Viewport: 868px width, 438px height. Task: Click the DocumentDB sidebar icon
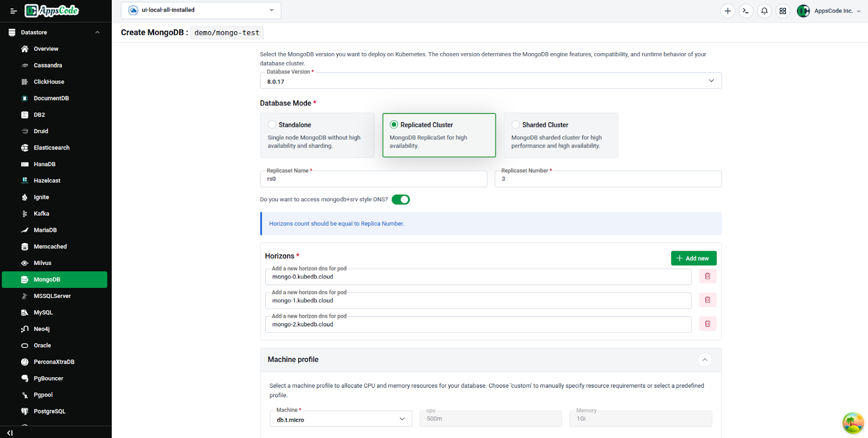point(24,98)
